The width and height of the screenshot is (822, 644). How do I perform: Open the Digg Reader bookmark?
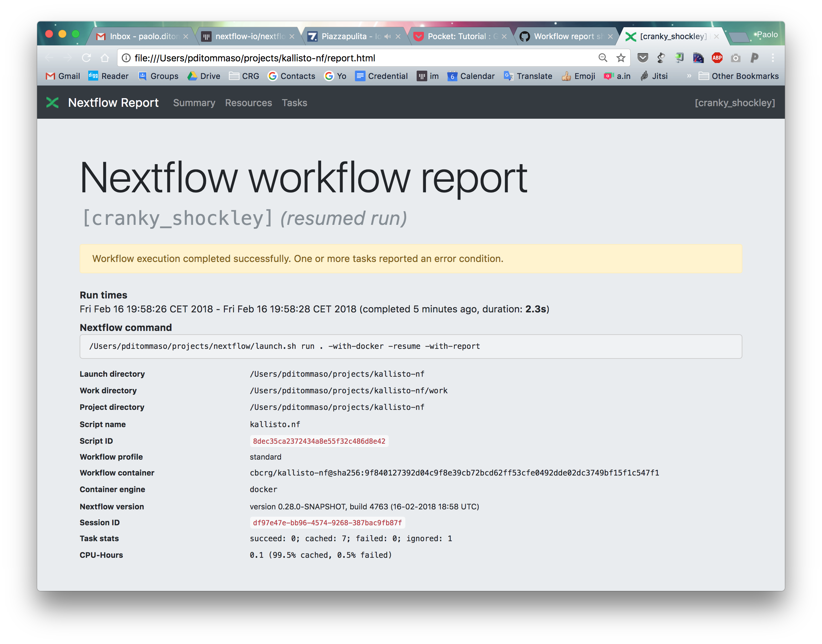click(108, 76)
